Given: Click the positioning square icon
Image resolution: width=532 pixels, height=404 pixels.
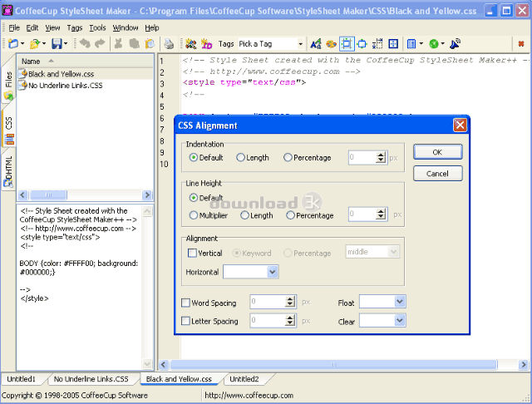Looking at the screenshot, I should 393,44.
